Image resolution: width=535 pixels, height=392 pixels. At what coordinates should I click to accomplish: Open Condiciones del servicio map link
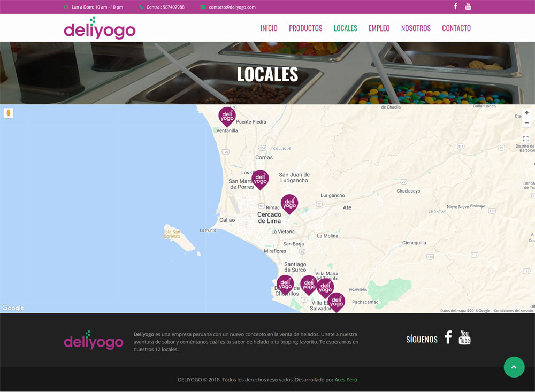tap(513, 311)
